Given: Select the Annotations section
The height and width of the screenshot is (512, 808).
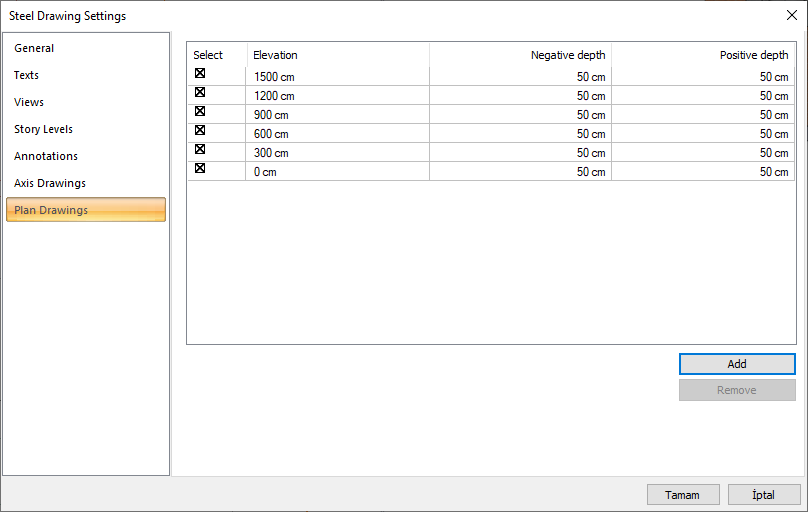Looking at the screenshot, I should pos(46,156).
